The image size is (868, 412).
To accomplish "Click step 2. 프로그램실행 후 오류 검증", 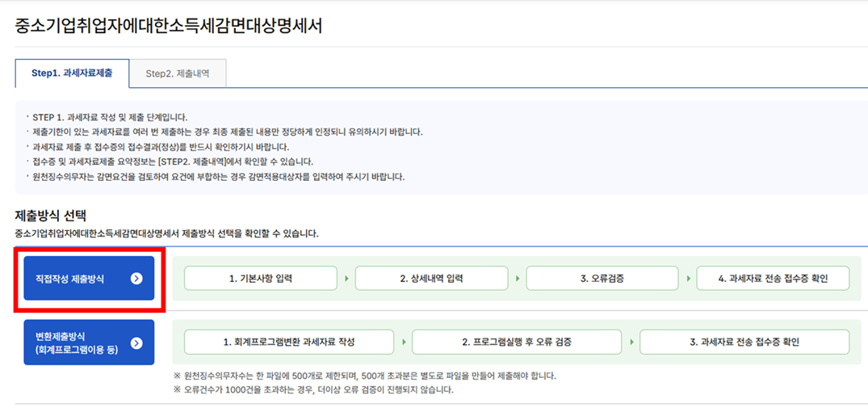I will click(517, 343).
